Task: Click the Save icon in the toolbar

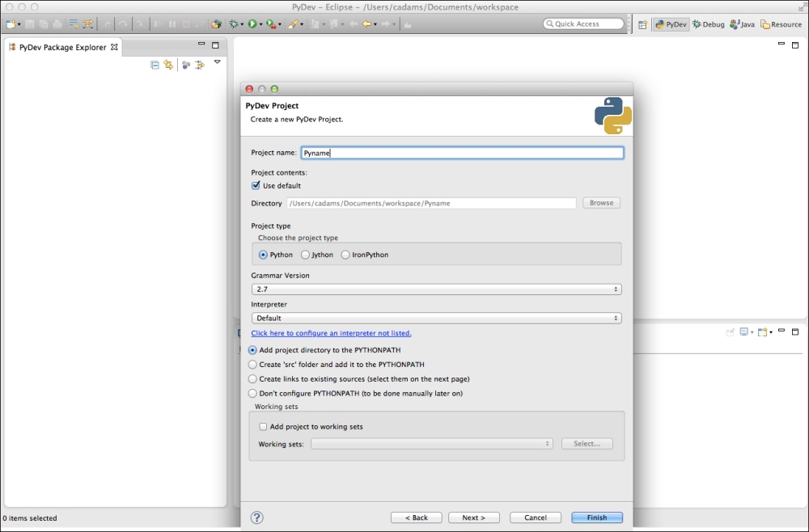Action: point(30,24)
